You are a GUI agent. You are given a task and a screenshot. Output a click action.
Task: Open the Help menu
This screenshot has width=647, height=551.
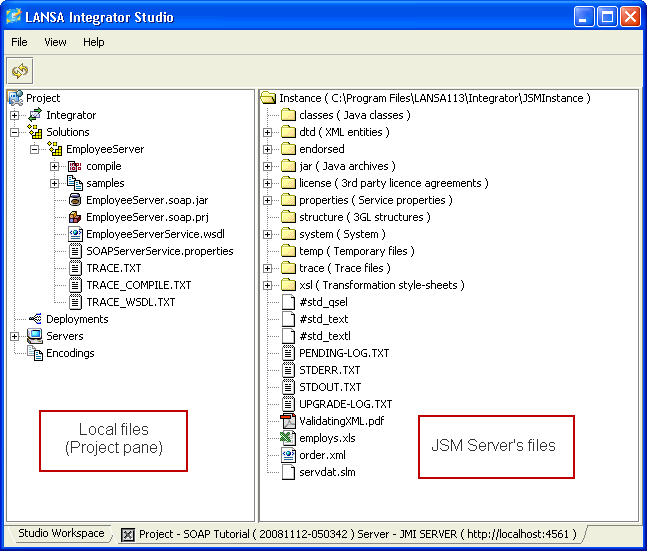coord(94,42)
